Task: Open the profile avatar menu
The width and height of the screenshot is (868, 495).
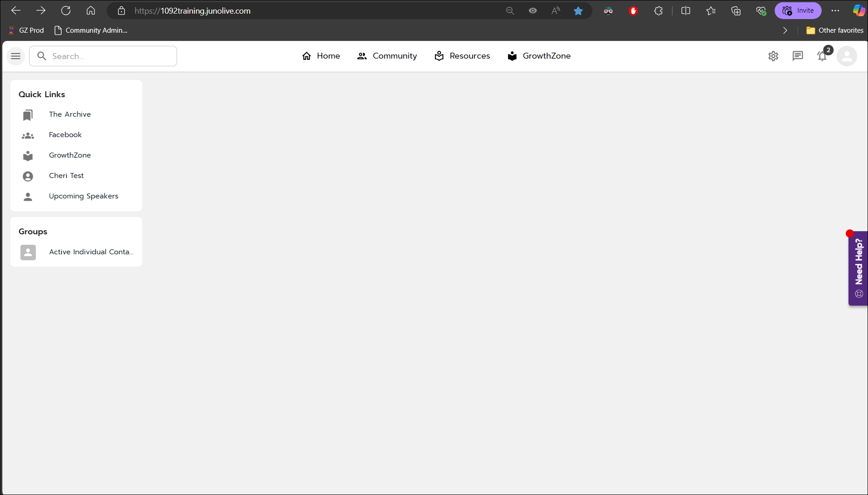Action: (847, 56)
